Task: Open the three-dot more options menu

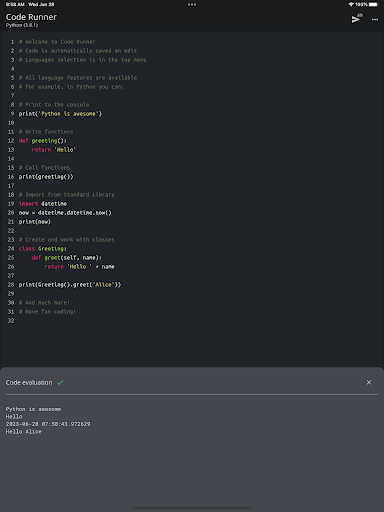Action: point(375,19)
